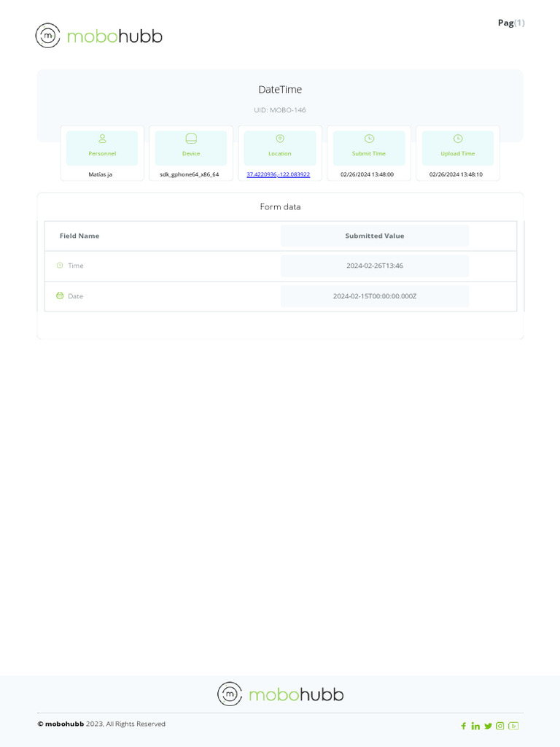Open the 37.4220936,-122.083922 location link
This screenshot has width=560, height=747.
(278, 174)
